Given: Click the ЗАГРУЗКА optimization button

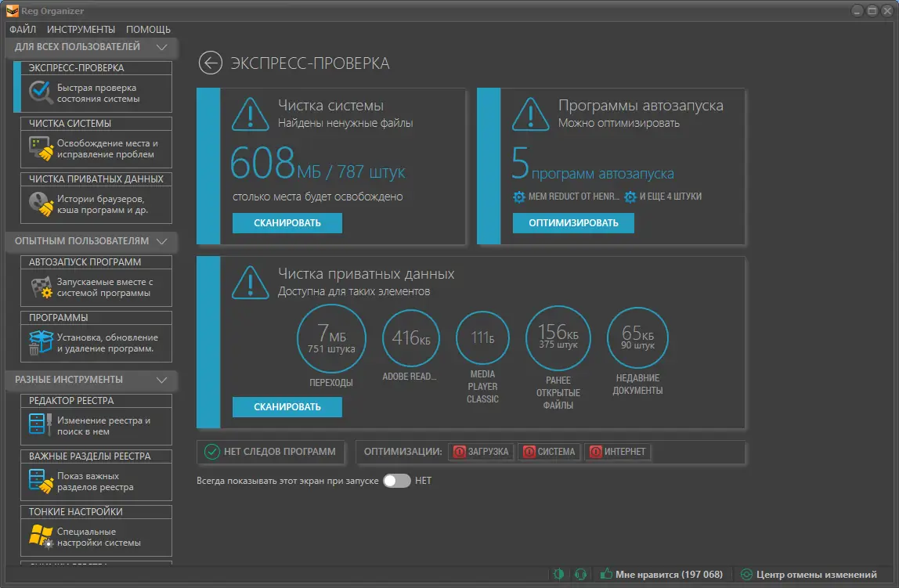Looking at the screenshot, I should point(482,452).
